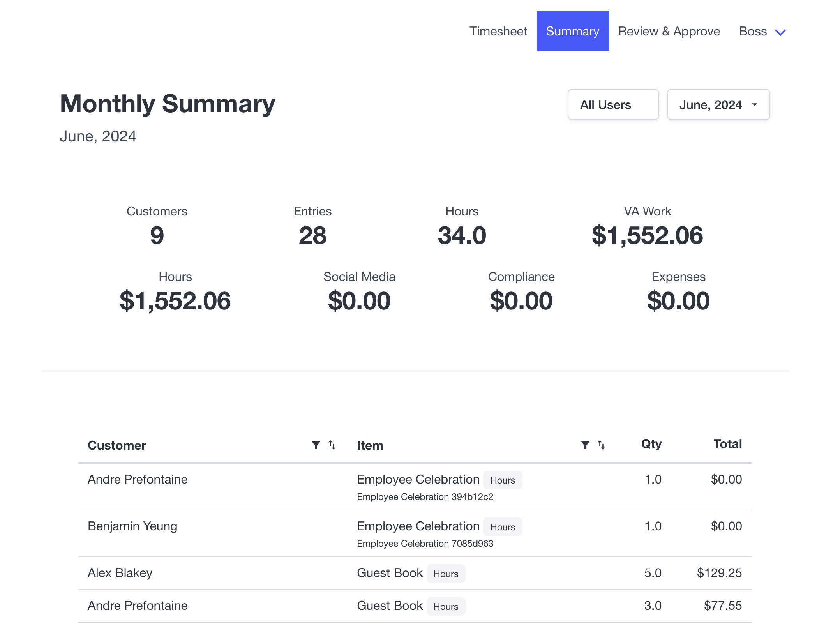The height and width of the screenshot is (625, 840).
Task: Sort the Item column
Action: [601, 445]
